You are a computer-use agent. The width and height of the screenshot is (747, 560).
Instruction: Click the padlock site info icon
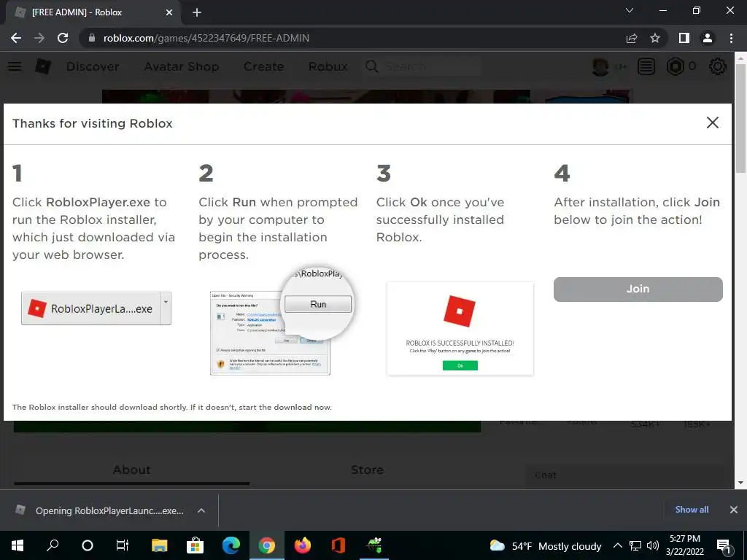[92, 38]
